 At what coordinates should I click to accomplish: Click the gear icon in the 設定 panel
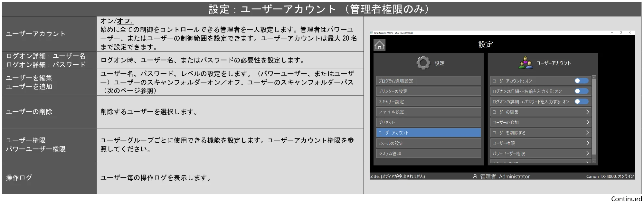423,63
